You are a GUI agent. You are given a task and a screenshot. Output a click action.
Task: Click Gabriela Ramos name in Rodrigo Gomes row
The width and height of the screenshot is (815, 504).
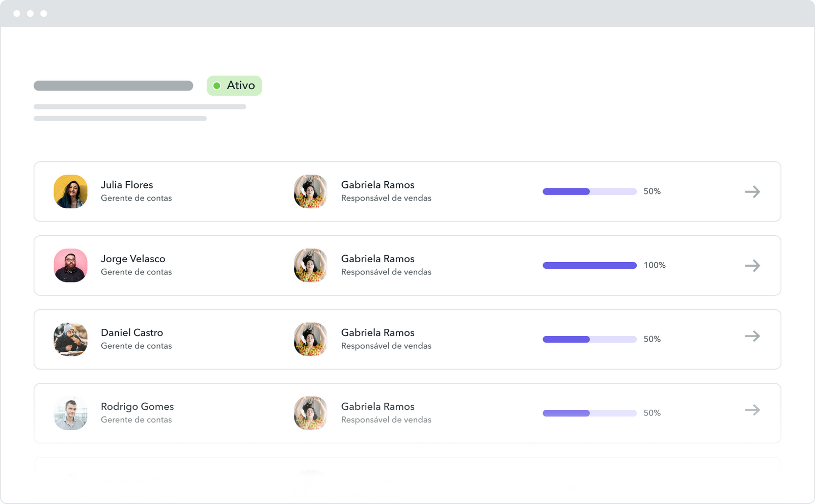coord(377,406)
